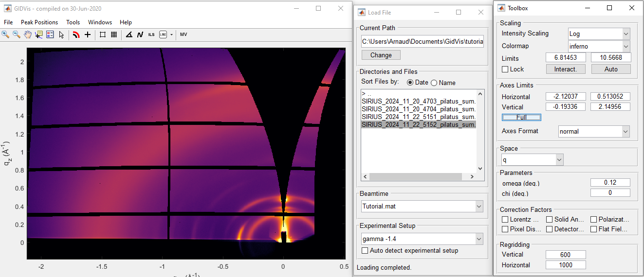Viewport: 644px width, 277px height.
Task: Click the omega (deg.) field
Action: [x=610, y=183]
